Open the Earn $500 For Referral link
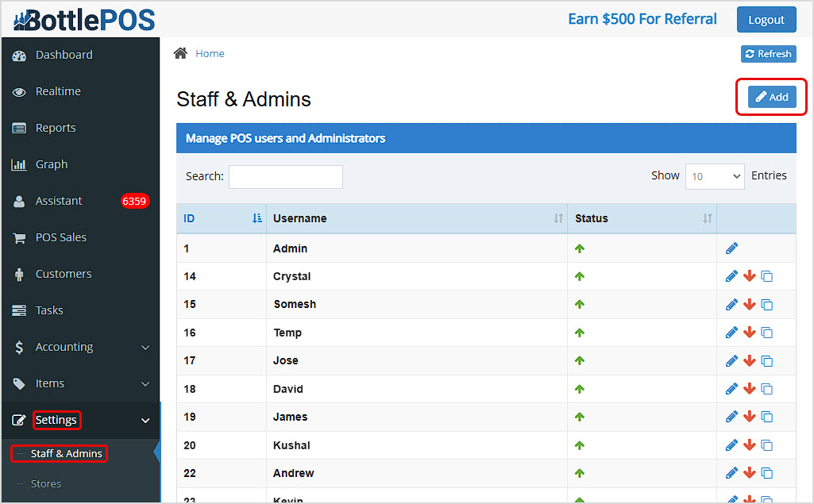This screenshot has width=814, height=504. pyautogui.click(x=642, y=18)
